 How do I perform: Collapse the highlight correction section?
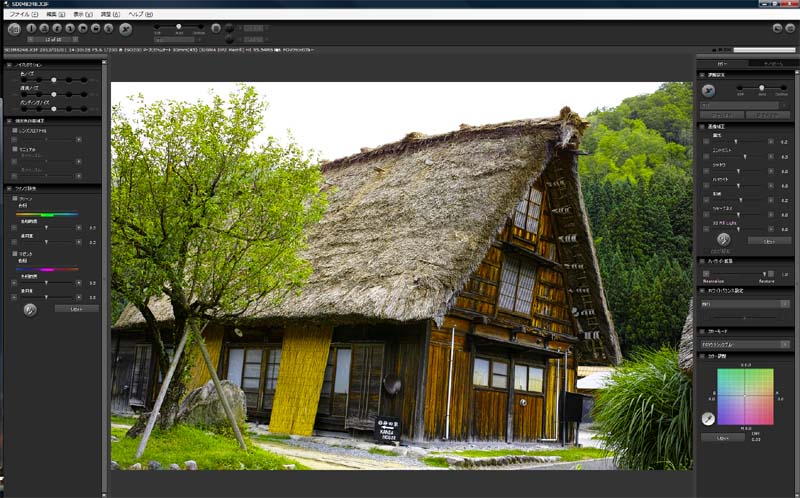(x=702, y=261)
